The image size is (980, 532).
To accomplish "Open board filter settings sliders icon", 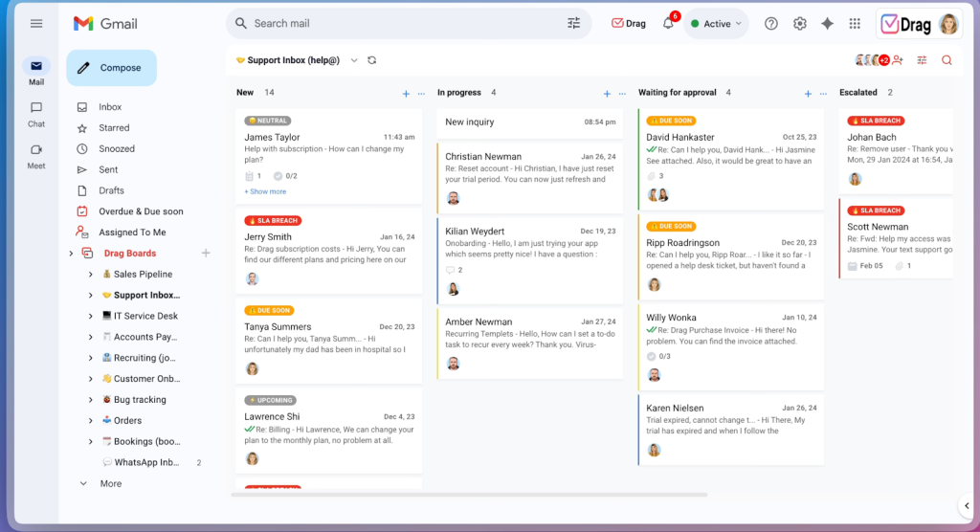I will point(922,60).
